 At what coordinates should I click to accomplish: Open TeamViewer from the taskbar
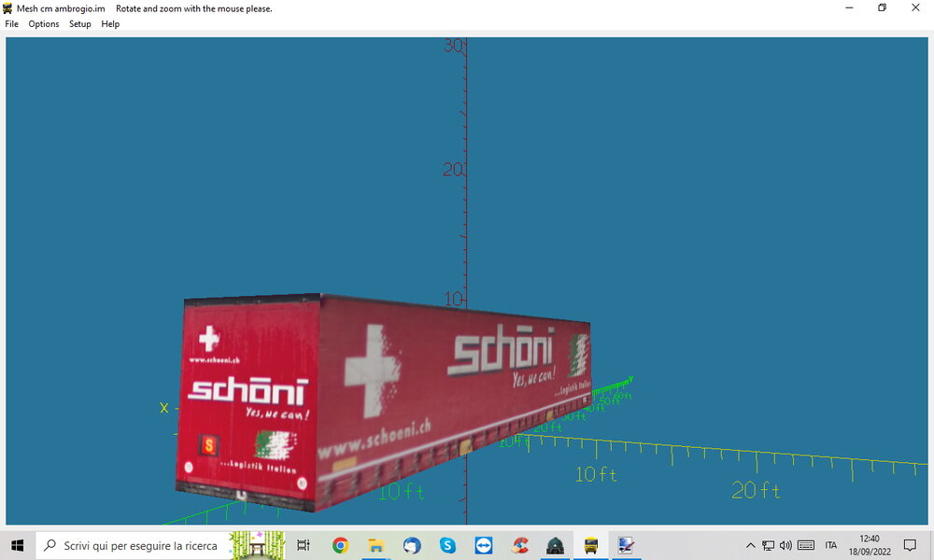point(483,545)
